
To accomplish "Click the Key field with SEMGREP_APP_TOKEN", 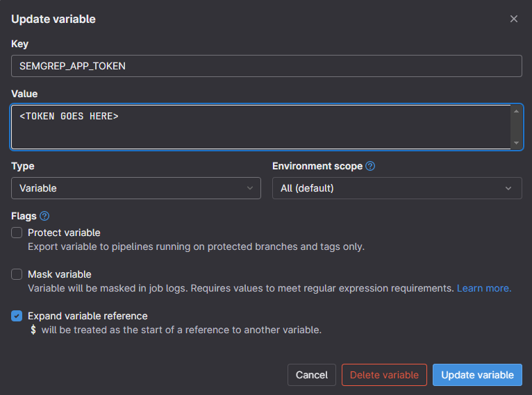I will point(266,66).
